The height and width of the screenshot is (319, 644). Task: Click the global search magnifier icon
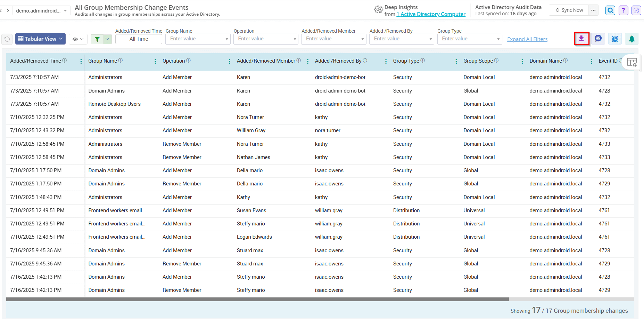click(610, 10)
